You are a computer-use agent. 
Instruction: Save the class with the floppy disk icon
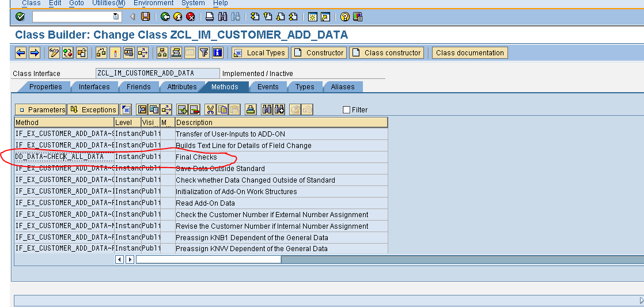tap(145, 17)
